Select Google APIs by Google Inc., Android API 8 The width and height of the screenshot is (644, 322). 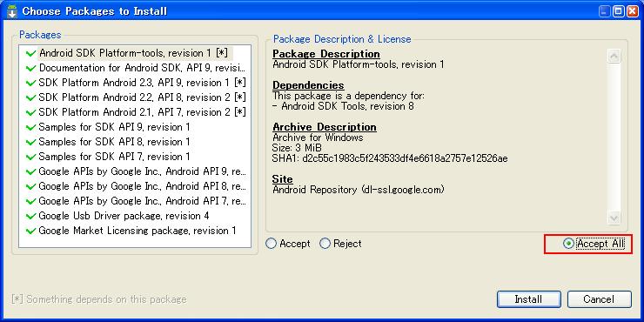click(135, 186)
